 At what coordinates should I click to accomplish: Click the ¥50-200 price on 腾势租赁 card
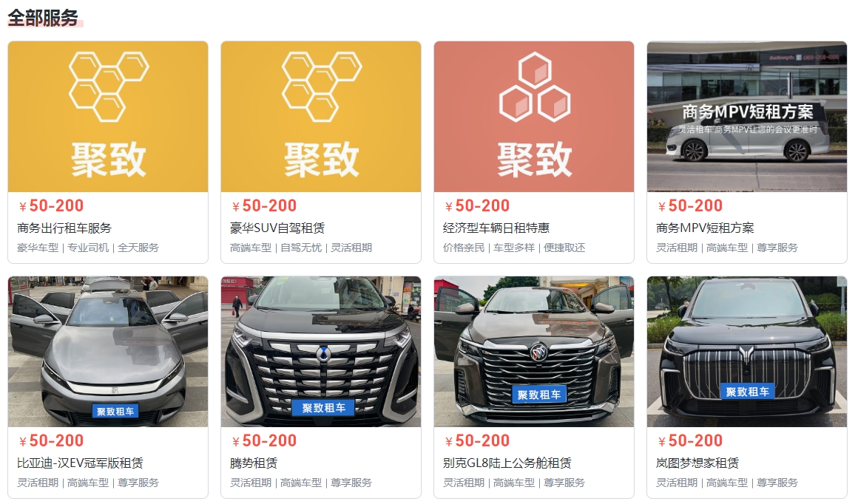click(x=264, y=440)
